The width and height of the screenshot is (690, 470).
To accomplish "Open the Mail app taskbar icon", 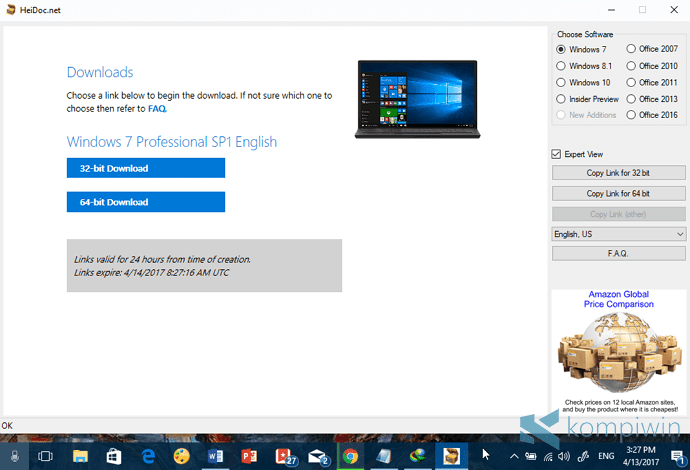I will click(318, 457).
